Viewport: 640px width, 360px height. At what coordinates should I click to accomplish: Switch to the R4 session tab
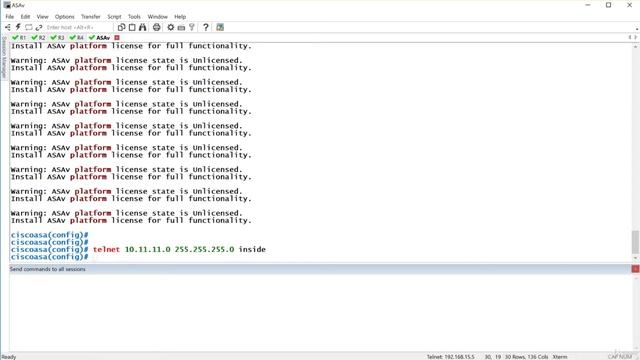77,38
